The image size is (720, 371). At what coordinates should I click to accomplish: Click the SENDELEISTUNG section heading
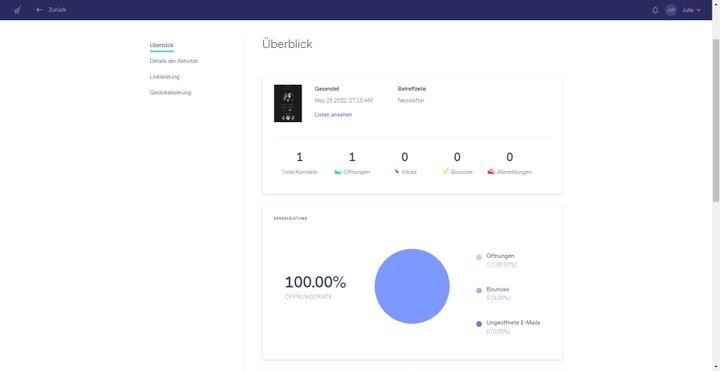pos(290,219)
